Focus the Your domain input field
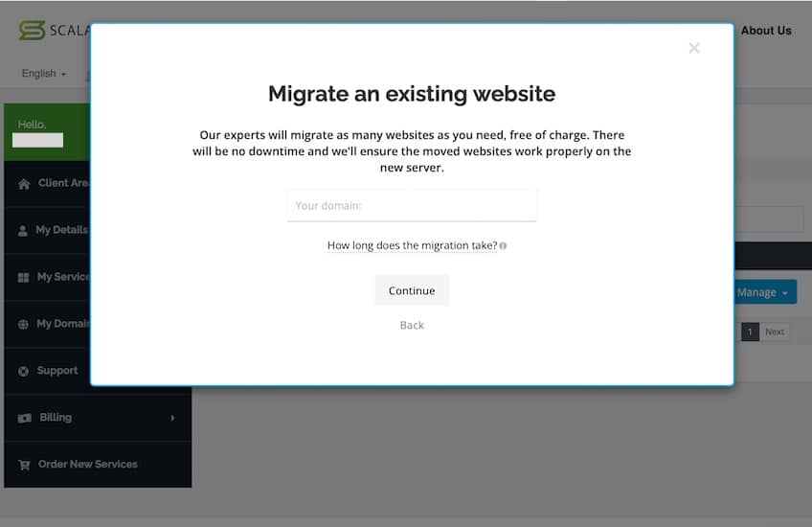Image resolution: width=812 pixels, height=527 pixels. tap(412, 205)
